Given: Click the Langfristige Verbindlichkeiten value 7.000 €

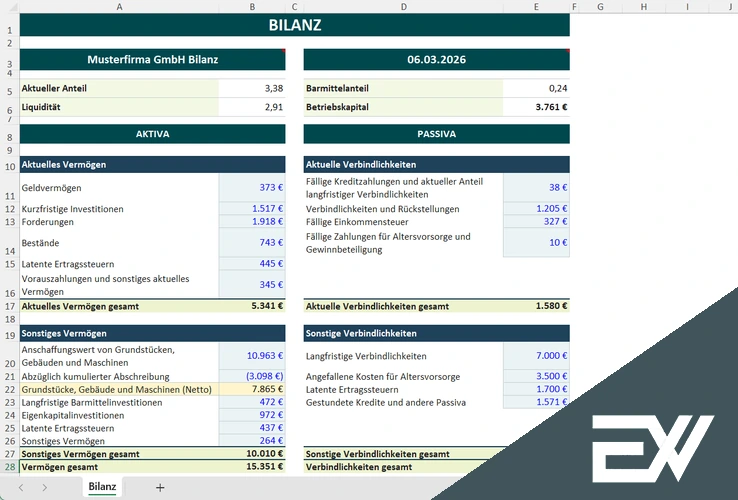Looking at the screenshot, I should click(536, 356).
